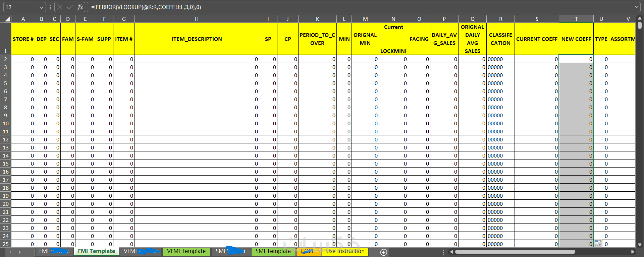Select the ITEM_DESCRIPTION header cell
The image size is (644, 257).
coord(197,39)
